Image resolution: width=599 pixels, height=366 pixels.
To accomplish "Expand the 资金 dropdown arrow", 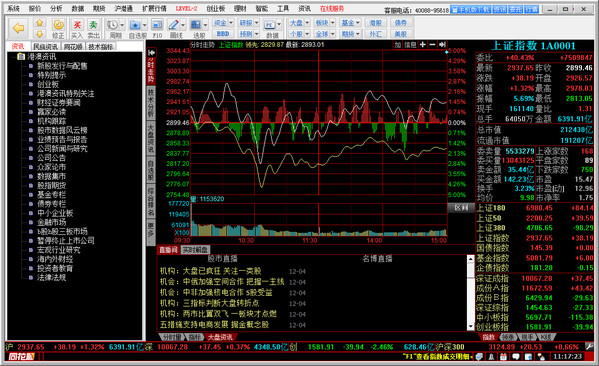I will click(231, 23).
